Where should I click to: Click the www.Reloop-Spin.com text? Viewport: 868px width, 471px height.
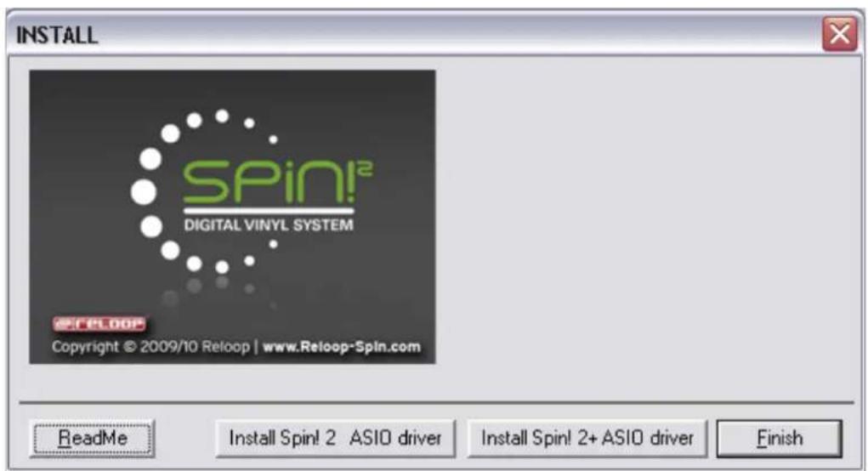(x=342, y=347)
